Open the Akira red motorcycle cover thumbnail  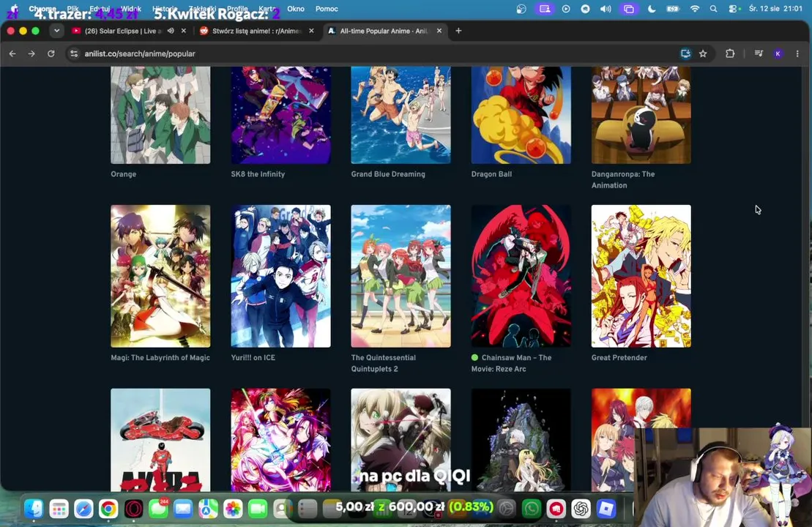point(160,439)
